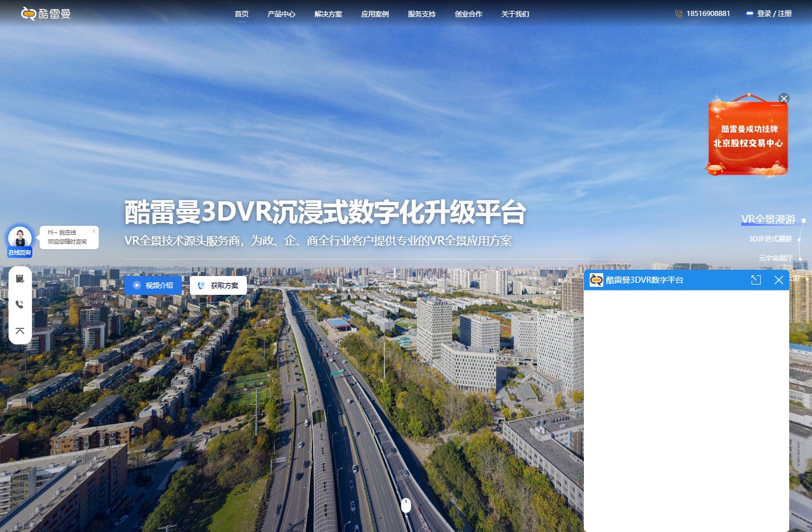The height and width of the screenshot is (532, 812).
Task: Click the phone number 18516908881
Action: click(708, 14)
